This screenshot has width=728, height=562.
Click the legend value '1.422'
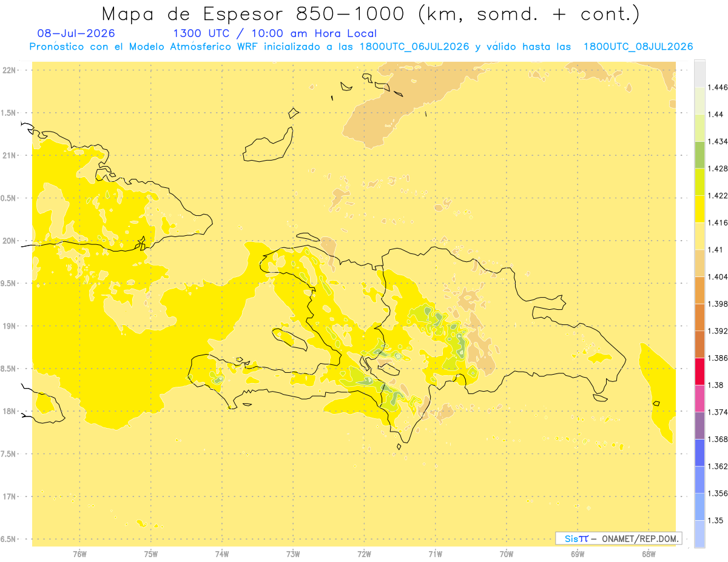click(x=717, y=195)
